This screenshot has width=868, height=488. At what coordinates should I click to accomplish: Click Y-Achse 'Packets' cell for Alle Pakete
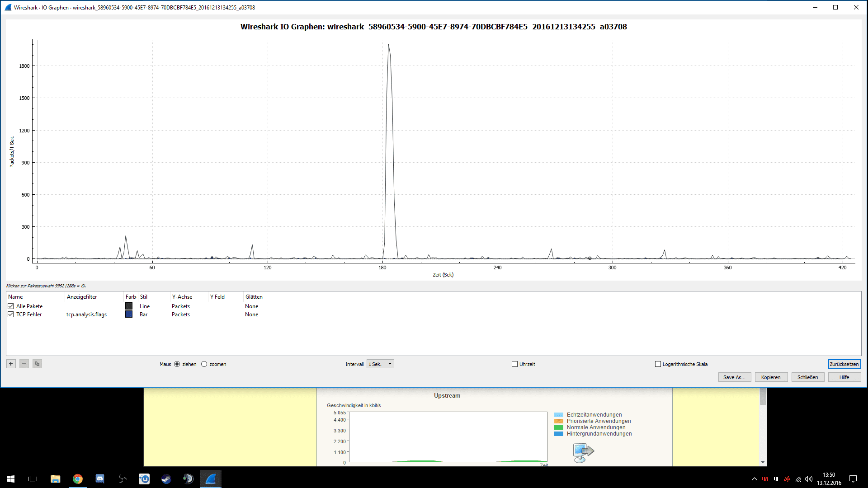point(181,306)
